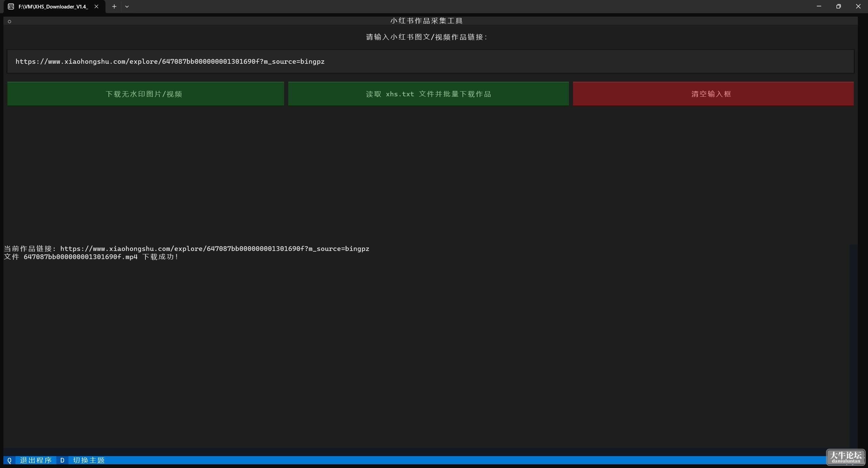
Task: Click the Q 退出程序 footer shortcut
Action: click(29, 460)
